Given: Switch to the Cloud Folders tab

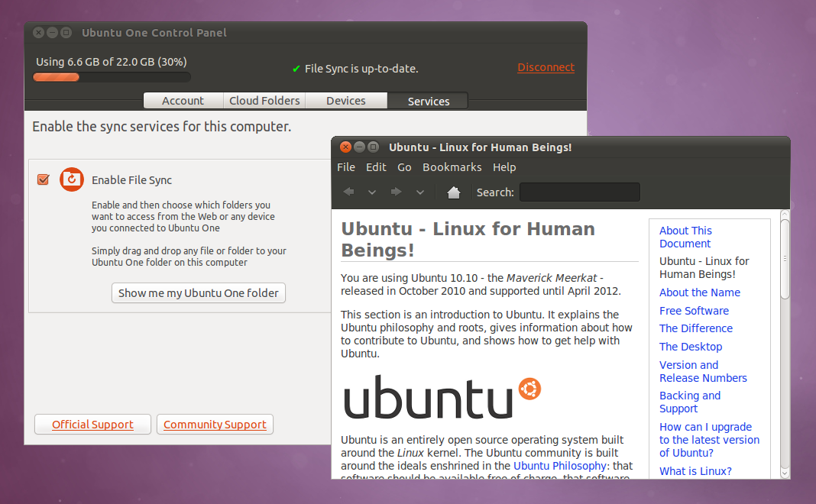Looking at the screenshot, I should [264, 100].
